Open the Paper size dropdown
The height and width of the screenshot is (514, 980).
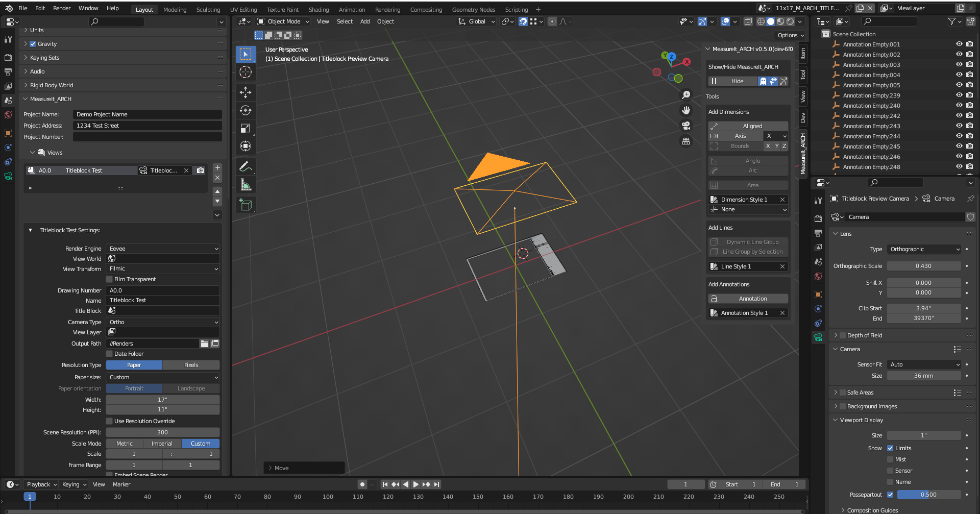coord(163,377)
